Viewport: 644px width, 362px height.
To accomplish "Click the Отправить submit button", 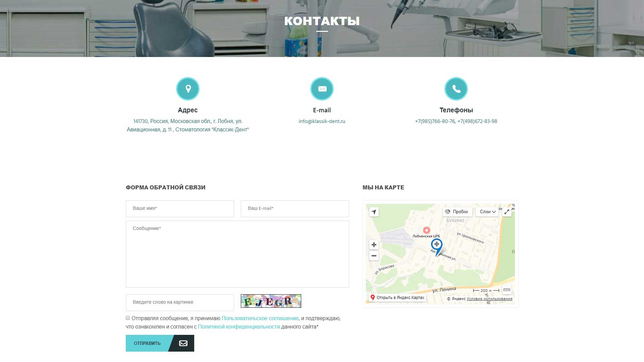I will click(160, 343).
